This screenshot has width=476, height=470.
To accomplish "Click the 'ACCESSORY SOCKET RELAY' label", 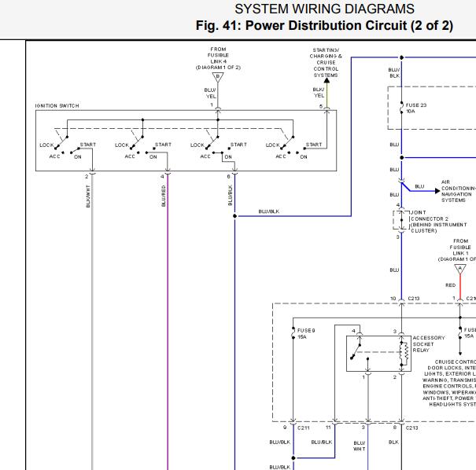I will coord(428,344).
